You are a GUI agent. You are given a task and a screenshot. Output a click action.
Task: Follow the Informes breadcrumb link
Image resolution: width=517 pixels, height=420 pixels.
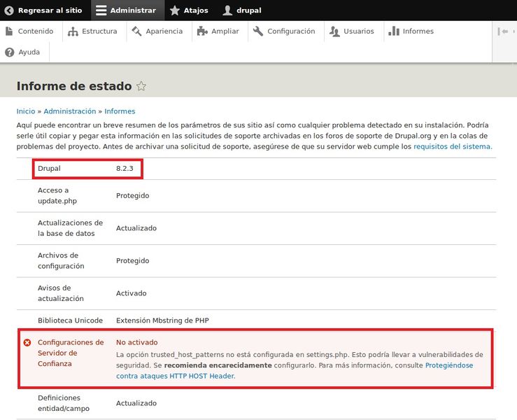[x=120, y=111]
